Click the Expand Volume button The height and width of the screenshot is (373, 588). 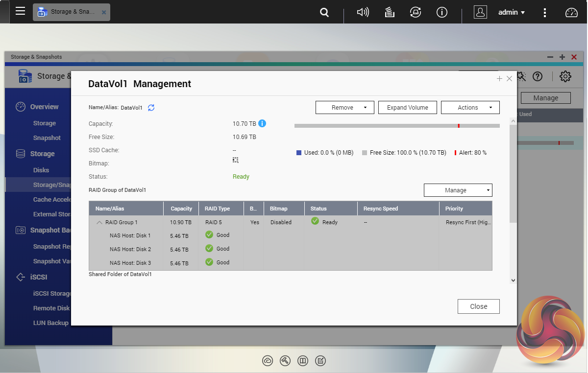click(407, 108)
